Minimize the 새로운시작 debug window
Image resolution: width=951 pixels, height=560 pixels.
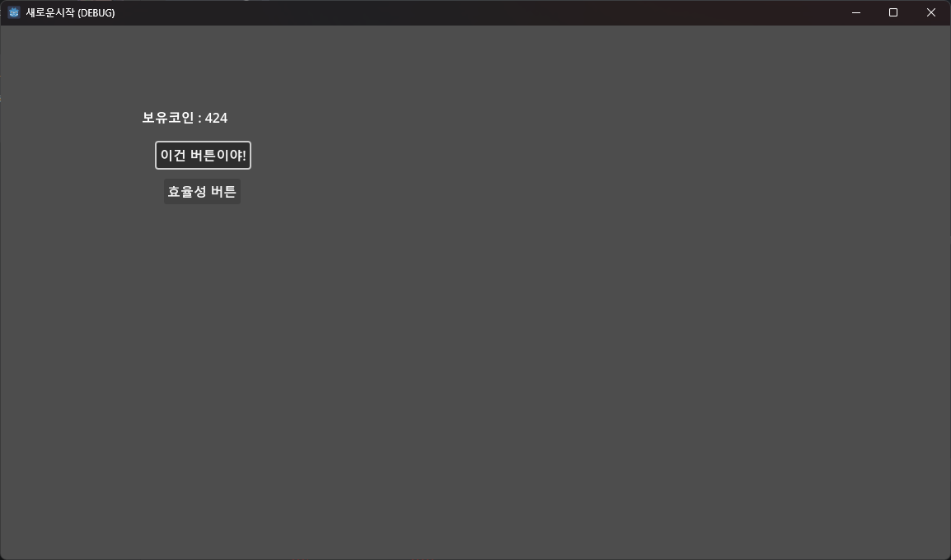pyautogui.click(x=855, y=12)
